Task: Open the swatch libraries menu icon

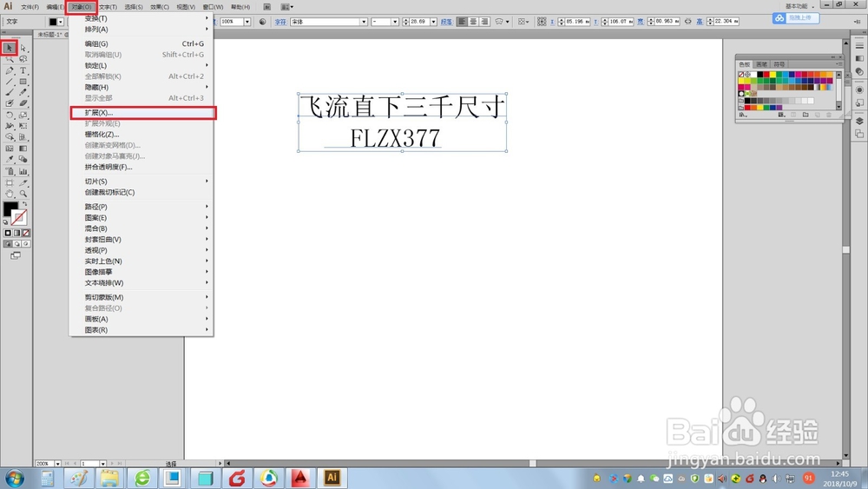Action: point(743,115)
